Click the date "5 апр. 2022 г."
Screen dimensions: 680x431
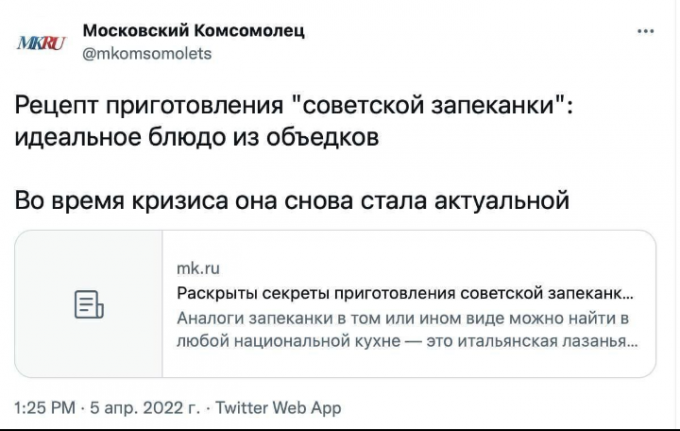[x=145, y=408]
